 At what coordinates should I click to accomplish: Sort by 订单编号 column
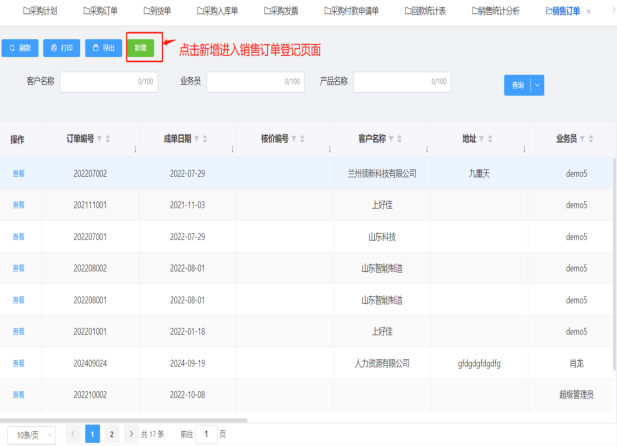click(108, 139)
